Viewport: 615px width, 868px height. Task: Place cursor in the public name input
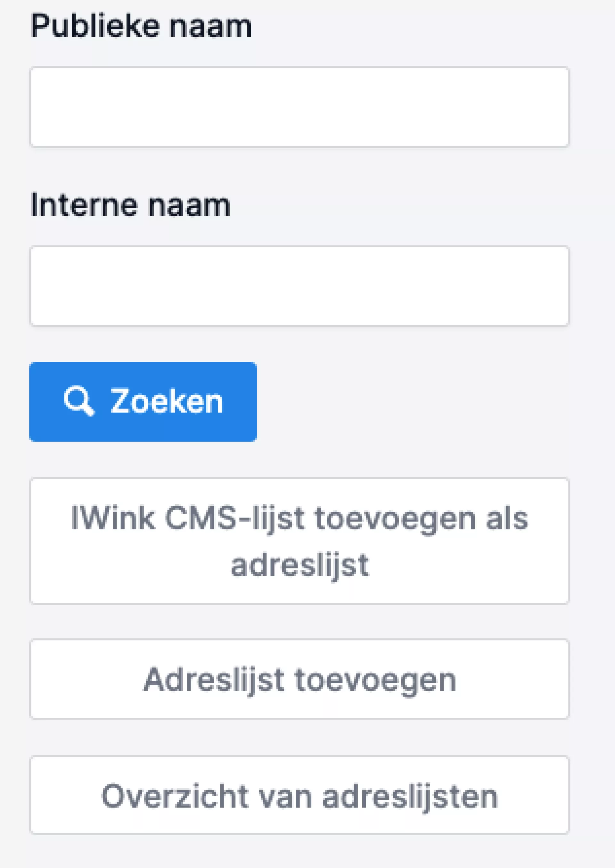click(x=299, y=107)
